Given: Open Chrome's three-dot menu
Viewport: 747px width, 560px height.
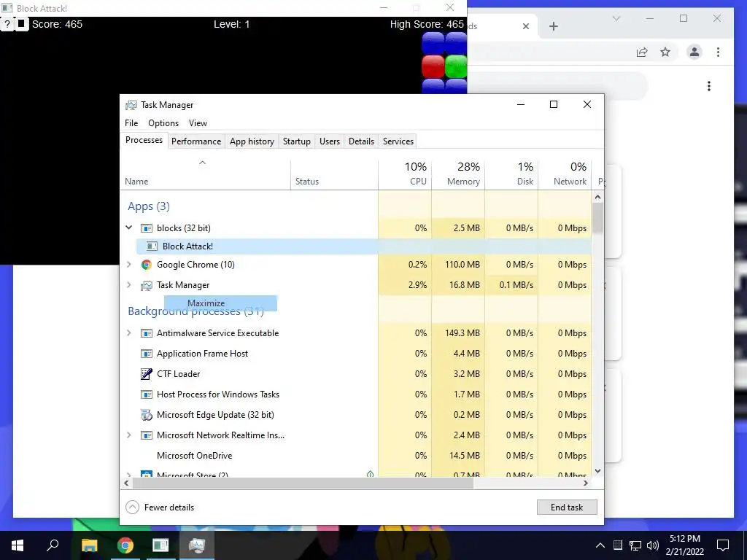Looking at the screenshot, I should pyautogui.click(x=718, y=52).
